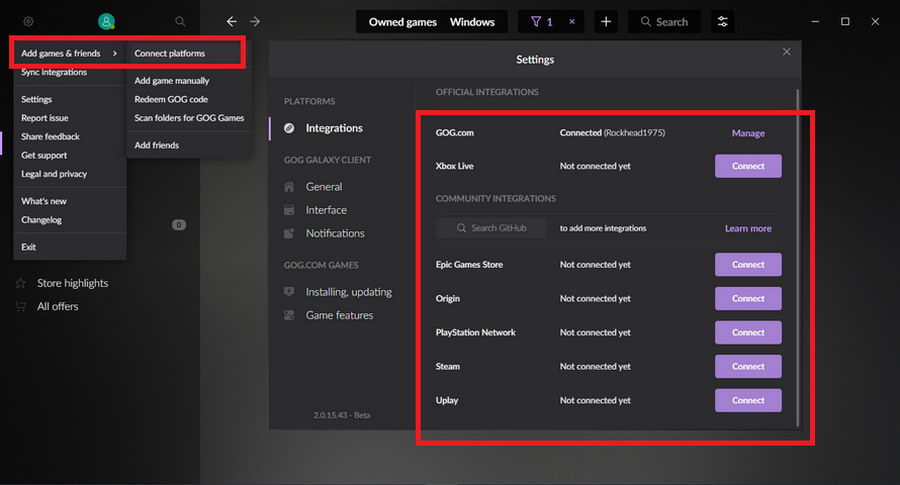Click the 0 counter badge in sidebar
Viewport: 900px width, 485px height.
click(x=179, y=225)
